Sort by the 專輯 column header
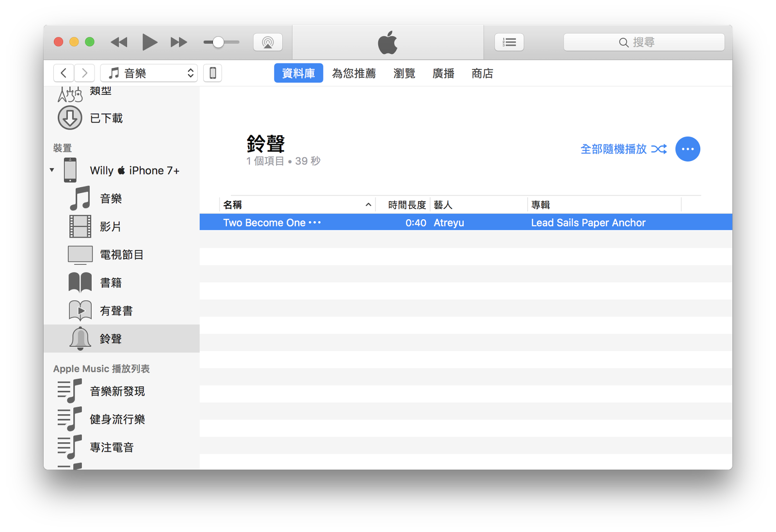 [604, 205]
